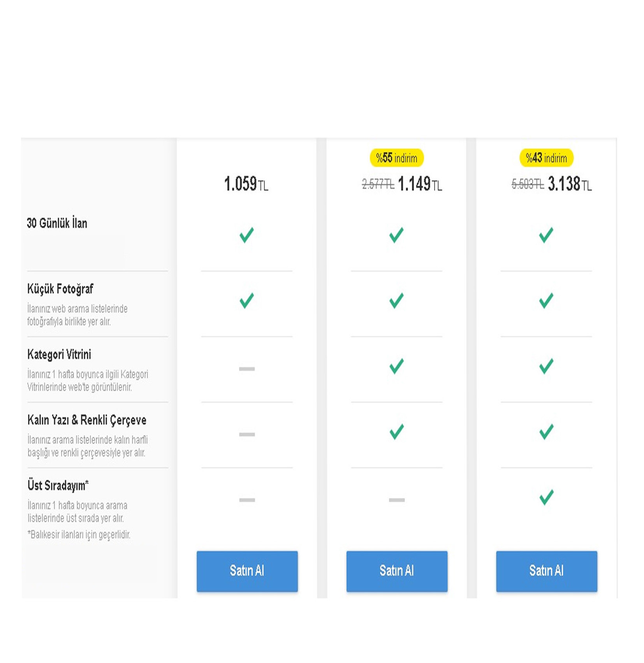Select the Küçük Fotoğraf feature heading

pyautogui.click(x=60, y=289)
